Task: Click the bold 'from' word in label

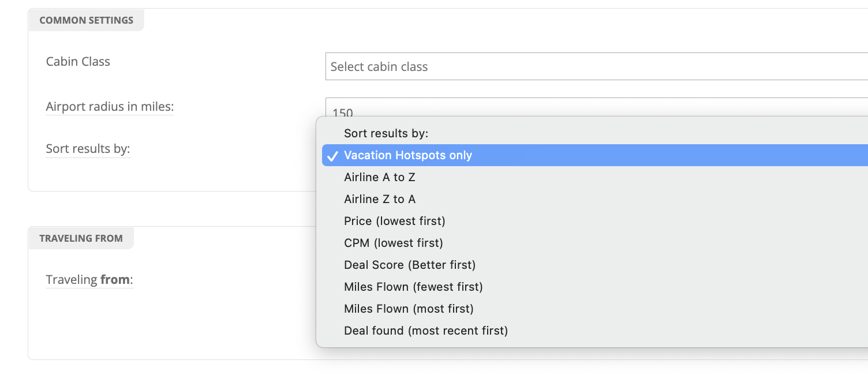Action: [115, 280]
